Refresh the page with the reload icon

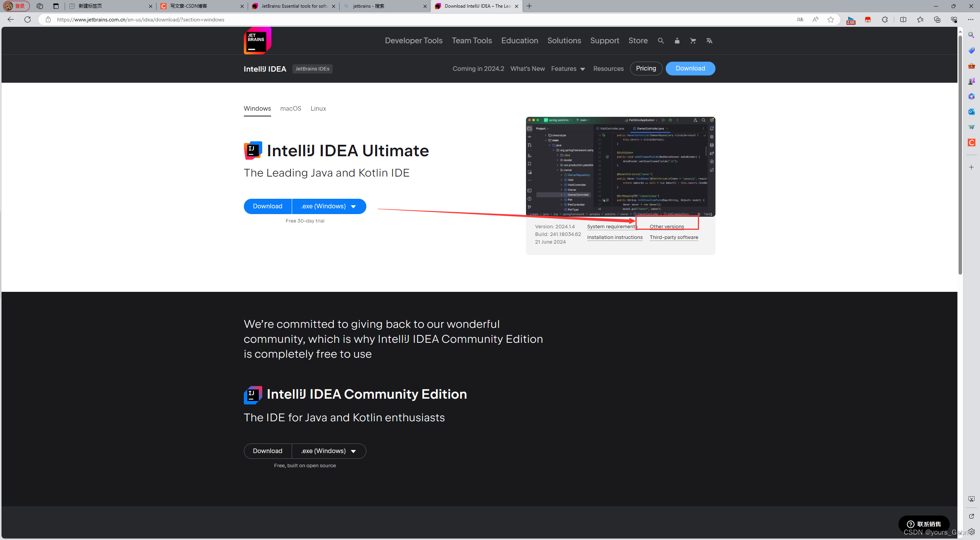click(28, 20)
